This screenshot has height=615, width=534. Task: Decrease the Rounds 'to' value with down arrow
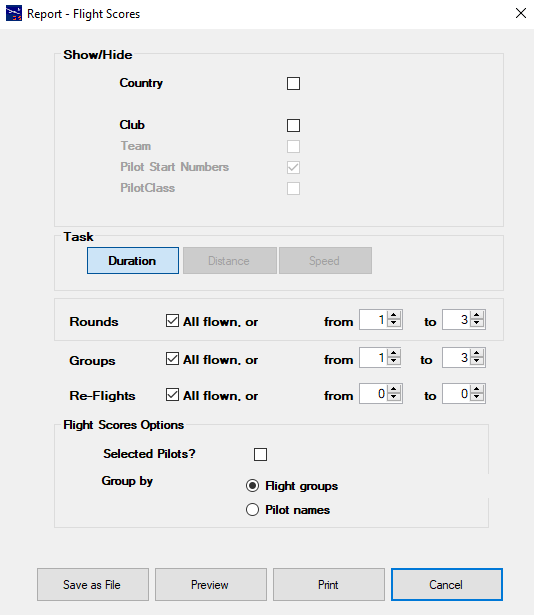tap(477, 324)
